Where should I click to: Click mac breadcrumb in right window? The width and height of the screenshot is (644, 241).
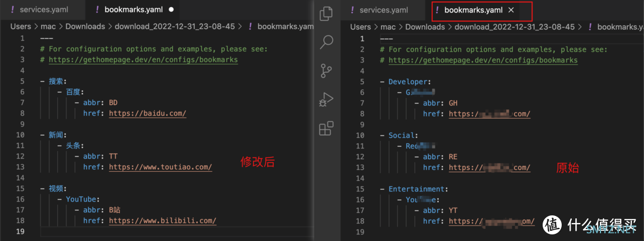[x=388, y=27]
